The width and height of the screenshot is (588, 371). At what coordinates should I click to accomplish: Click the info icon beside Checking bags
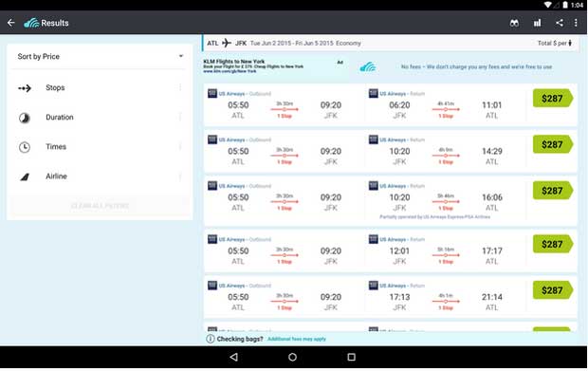(211, 339)
